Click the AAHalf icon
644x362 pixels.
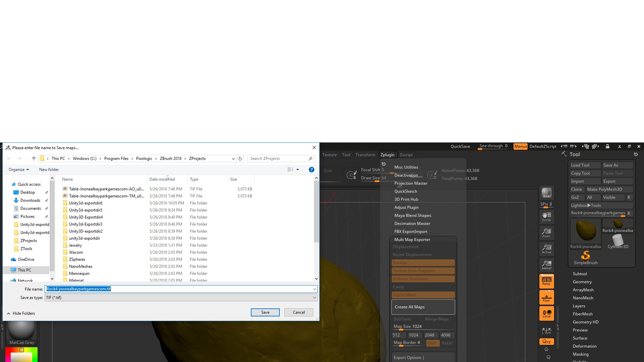click(x=546, y=265)
